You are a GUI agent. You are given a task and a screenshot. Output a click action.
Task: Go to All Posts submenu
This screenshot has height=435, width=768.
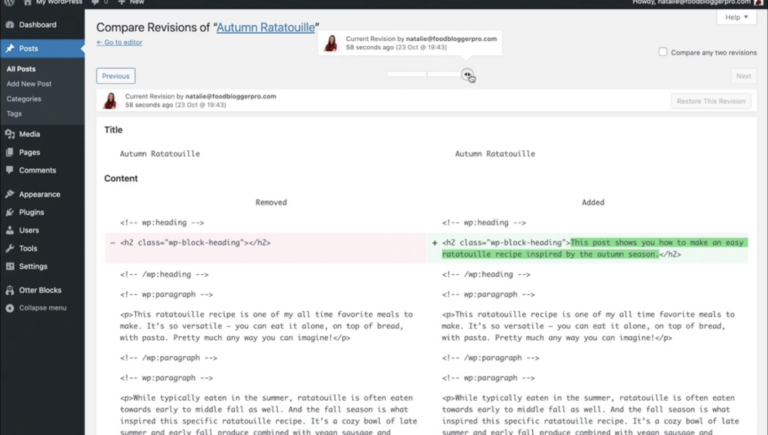21,69
